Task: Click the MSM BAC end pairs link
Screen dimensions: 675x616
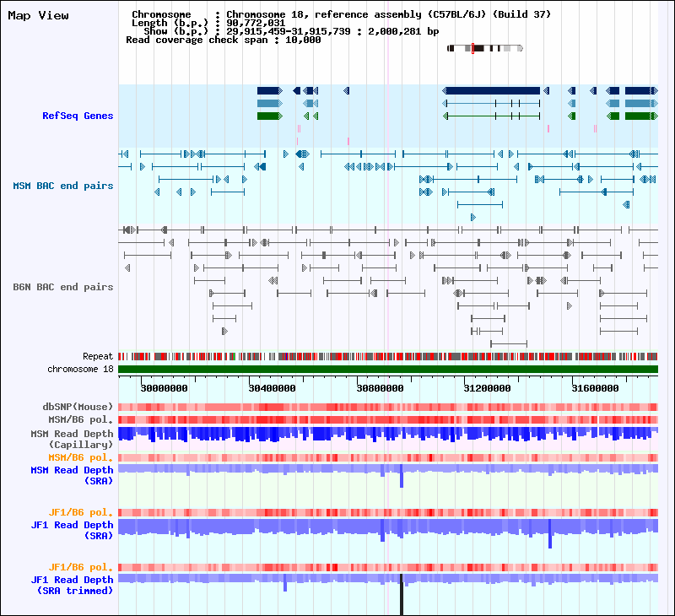Action: (62, 186)
